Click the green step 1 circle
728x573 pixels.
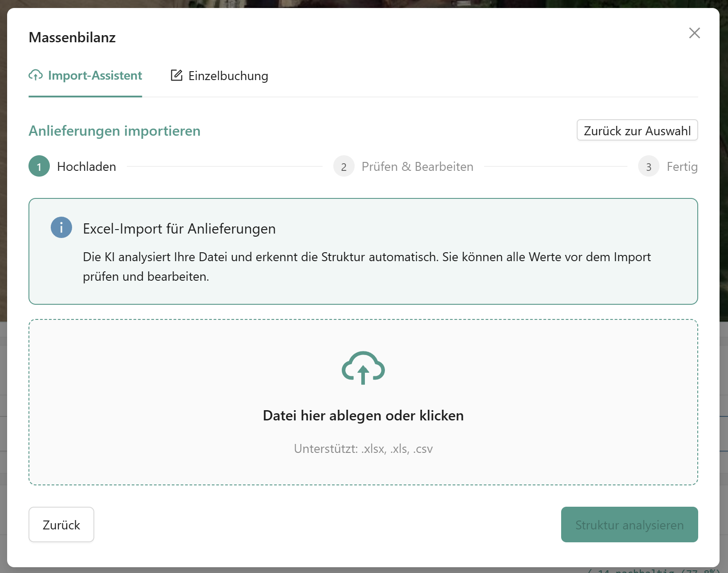pyautogui.click(x=39, y=166)
